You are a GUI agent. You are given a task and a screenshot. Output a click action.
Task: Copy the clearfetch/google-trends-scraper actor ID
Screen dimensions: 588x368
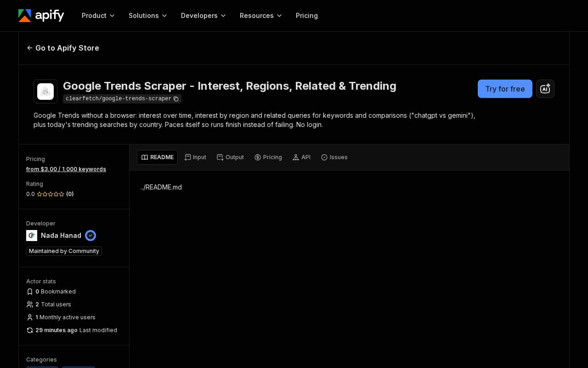tap(176, 99)
